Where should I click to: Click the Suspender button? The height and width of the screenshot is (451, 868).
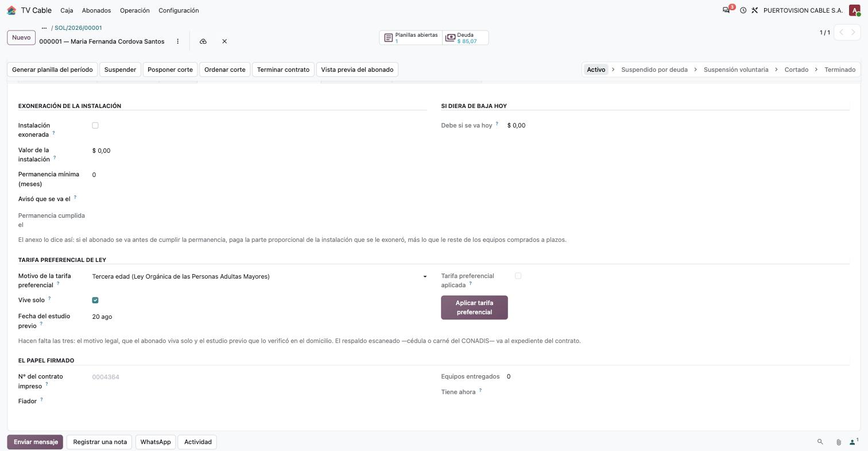[120, 70]
